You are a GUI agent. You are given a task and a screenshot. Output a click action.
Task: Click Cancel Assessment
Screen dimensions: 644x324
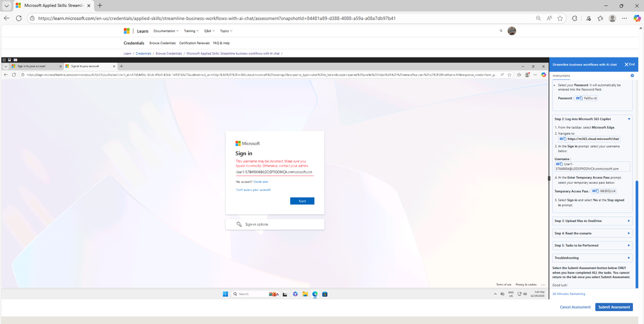(x=575, y=307)
